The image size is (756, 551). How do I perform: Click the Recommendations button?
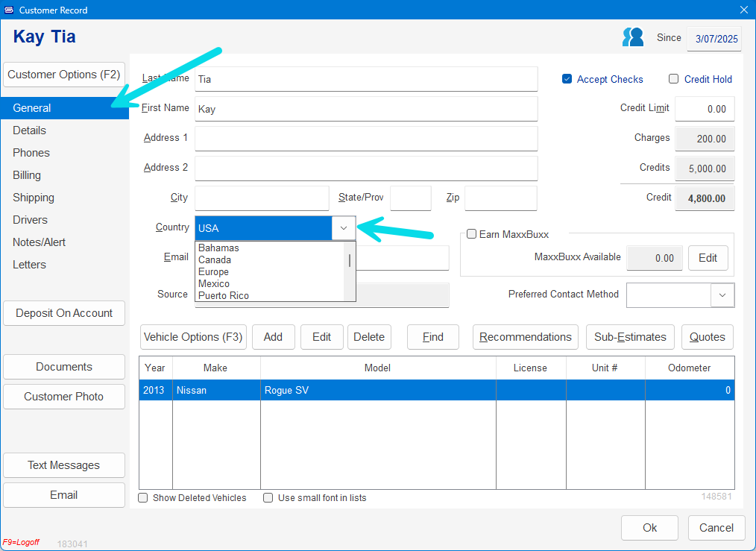click(x=526, y=337)
